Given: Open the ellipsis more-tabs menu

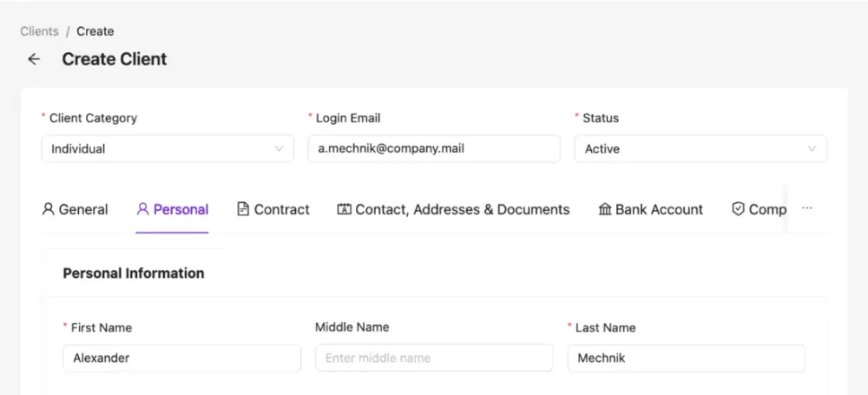Looking at the screenshot, I should point(807,209).
